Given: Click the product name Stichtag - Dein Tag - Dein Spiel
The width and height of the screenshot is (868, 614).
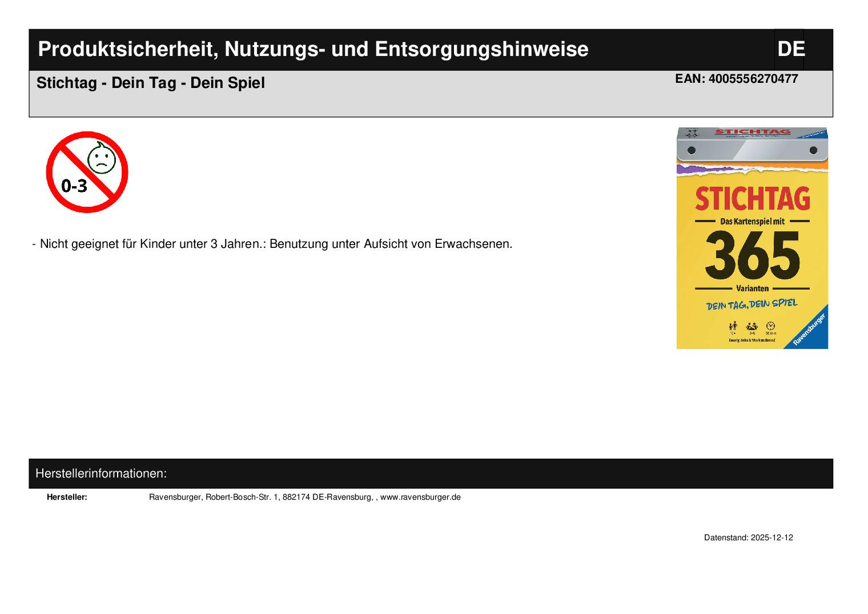Looking at the screenshot, I should pos(151,83).
